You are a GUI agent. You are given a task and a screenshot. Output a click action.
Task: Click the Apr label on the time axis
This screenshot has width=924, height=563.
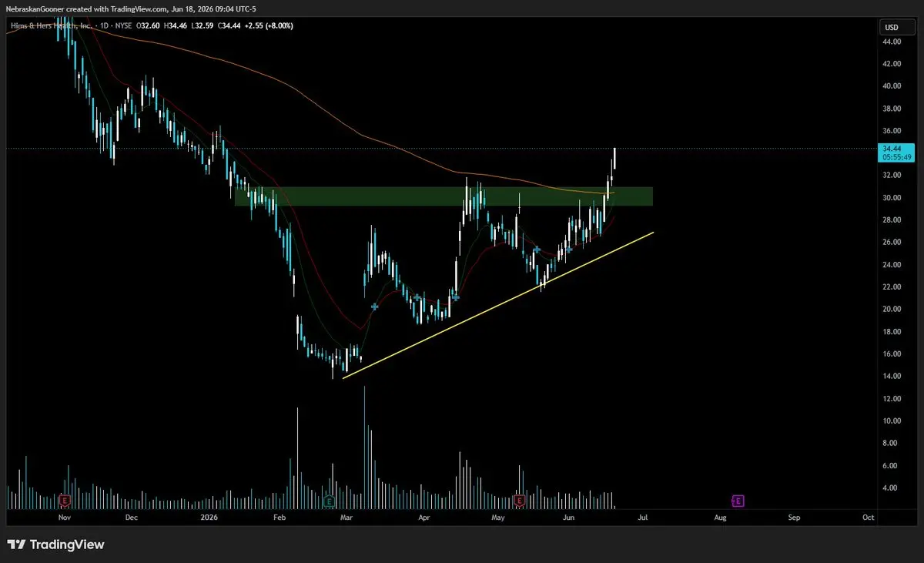(x=423, y=518)
